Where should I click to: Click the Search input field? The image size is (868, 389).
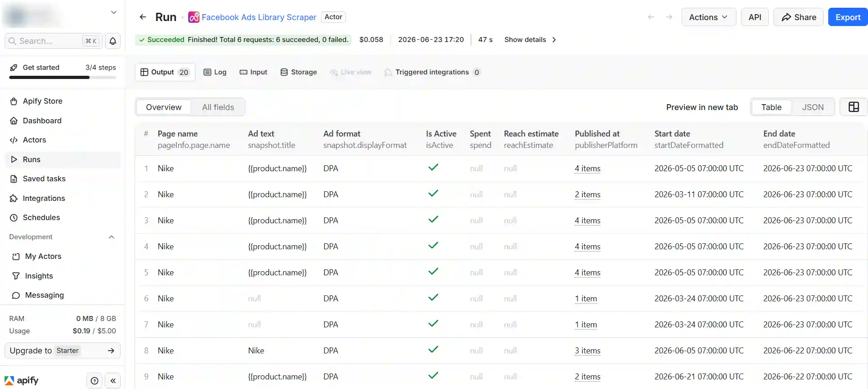(x=53, y=41)
